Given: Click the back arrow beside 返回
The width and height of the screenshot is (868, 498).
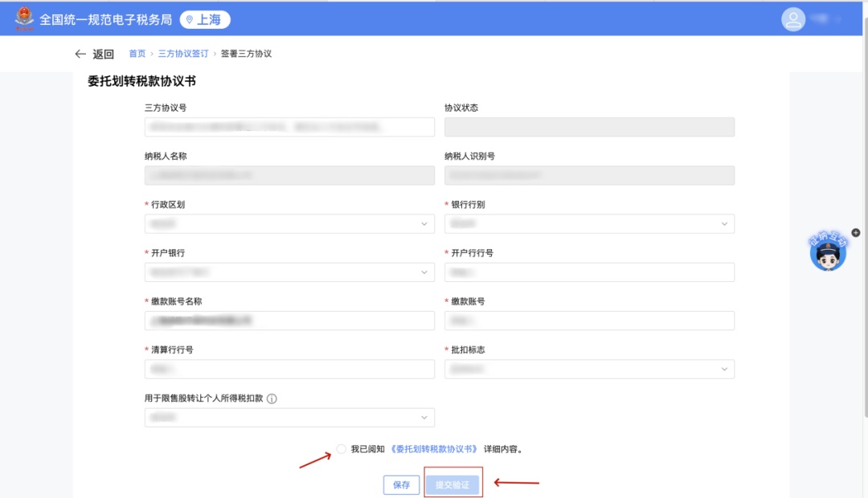Looking at the screenshot, I should pyautogui.click(x=80, y=54).
